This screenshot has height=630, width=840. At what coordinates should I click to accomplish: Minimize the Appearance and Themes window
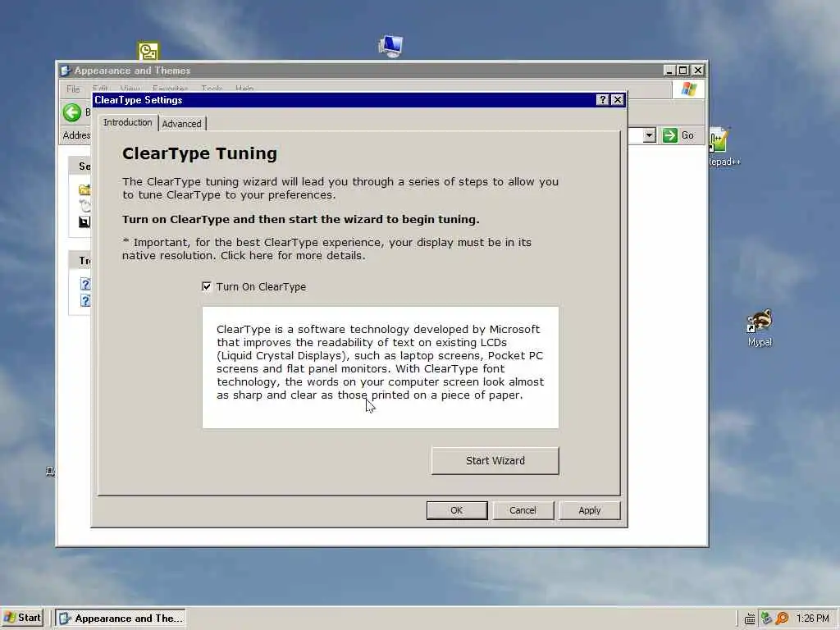click(x=669, y=71)
